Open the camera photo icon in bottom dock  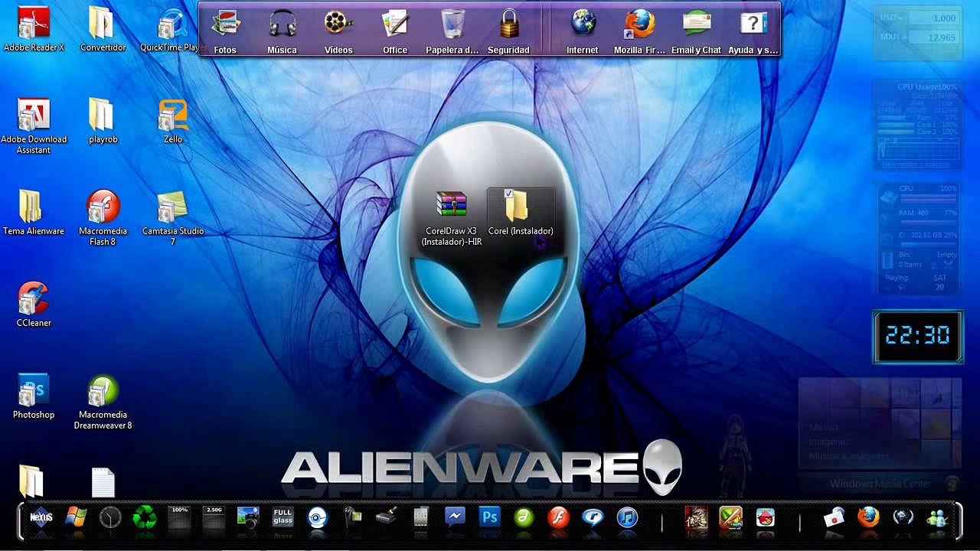click(248, 518)
